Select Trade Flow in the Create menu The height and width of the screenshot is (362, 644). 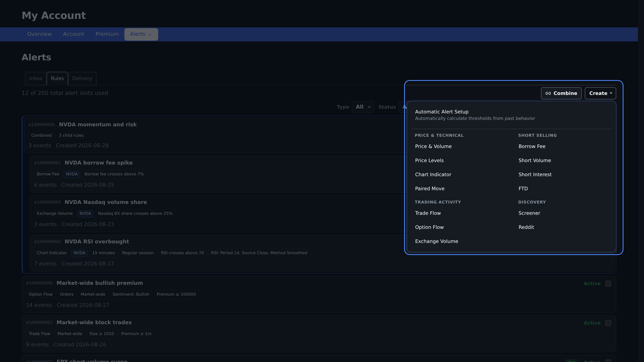[x=428, y=213]
